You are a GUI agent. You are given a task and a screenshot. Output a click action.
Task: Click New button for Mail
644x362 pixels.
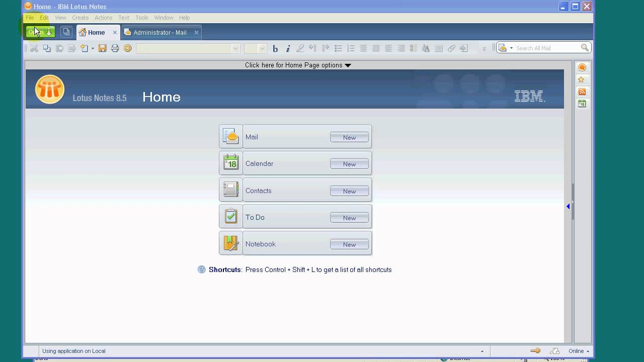[x=349, y=137]
